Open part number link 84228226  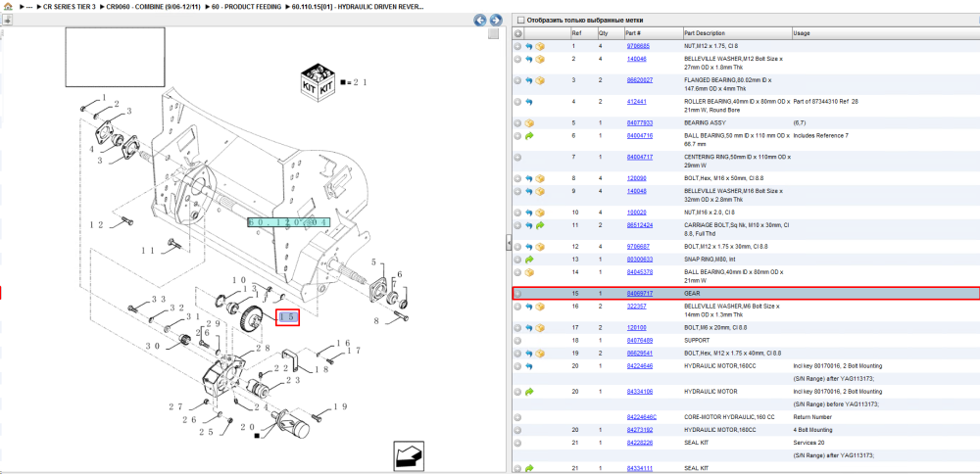point(639,443)
